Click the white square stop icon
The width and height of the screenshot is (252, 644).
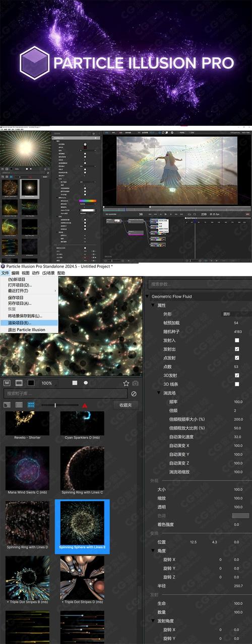[x=75, y=383]
